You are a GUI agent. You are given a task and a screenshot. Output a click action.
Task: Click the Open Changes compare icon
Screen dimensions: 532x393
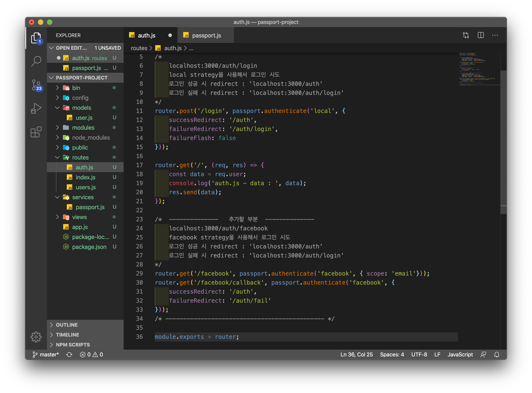point(466,35)
